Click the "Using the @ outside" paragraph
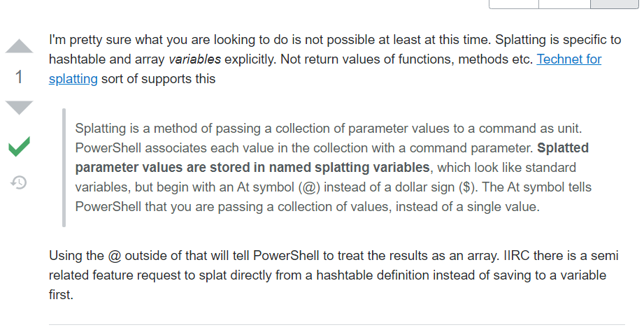The image size is (644, 332). (x=334, y=275)
